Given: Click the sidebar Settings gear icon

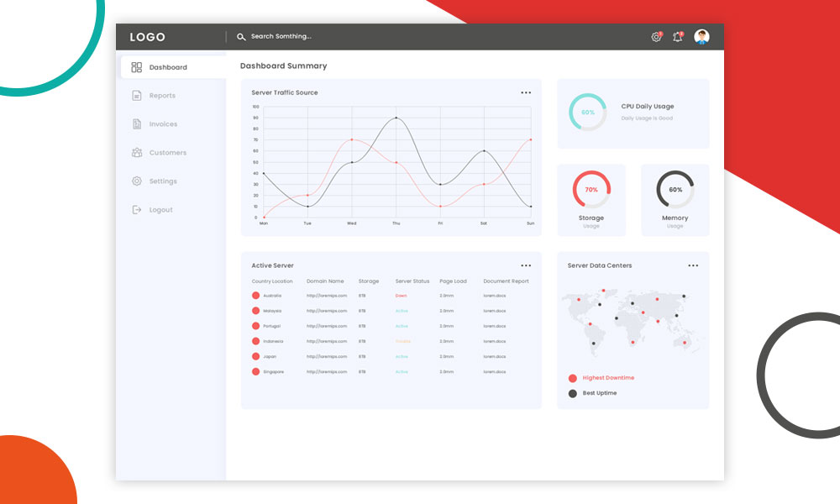Looking at the screenshot, I should (x=137, y=181).
